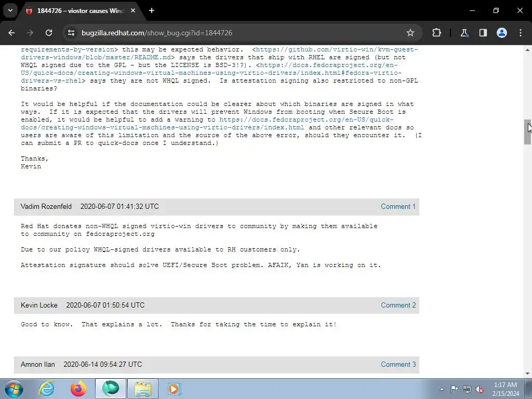Click the text 'Good to know. That explains a lot.'
532x399 pixels.
pos(91,324)
